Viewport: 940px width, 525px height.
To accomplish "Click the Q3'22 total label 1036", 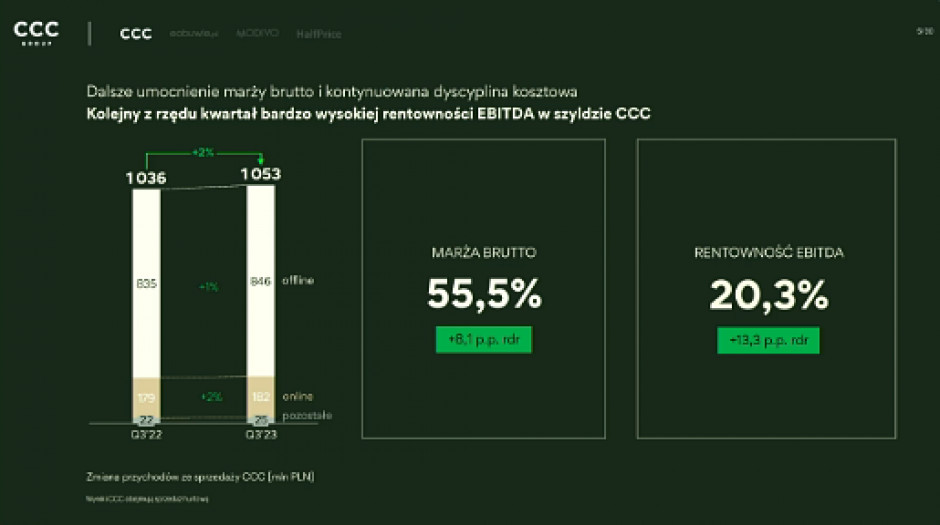I will pos(146,178).
